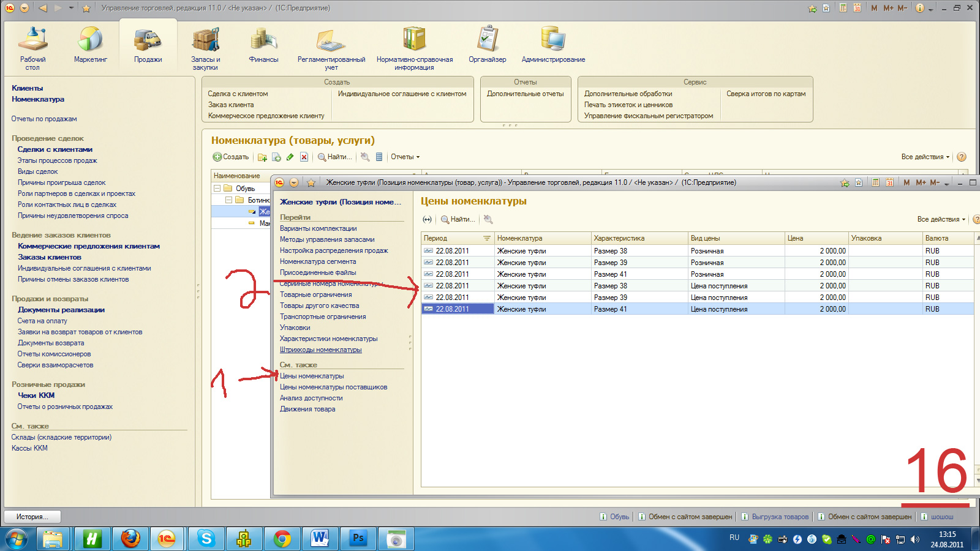Open Отчеты по продажам in sidebar
980x551 pixels.
click(x=44, y=119)
